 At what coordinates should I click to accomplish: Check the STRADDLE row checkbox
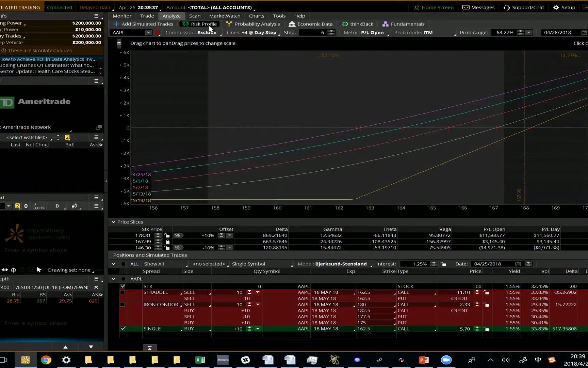click(122, 292)
